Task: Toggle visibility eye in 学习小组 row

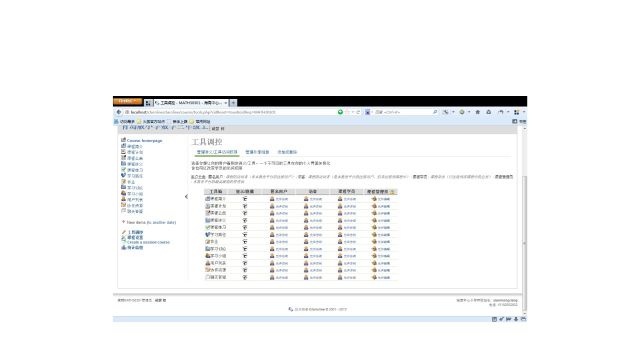Action: tap(245, 256)
